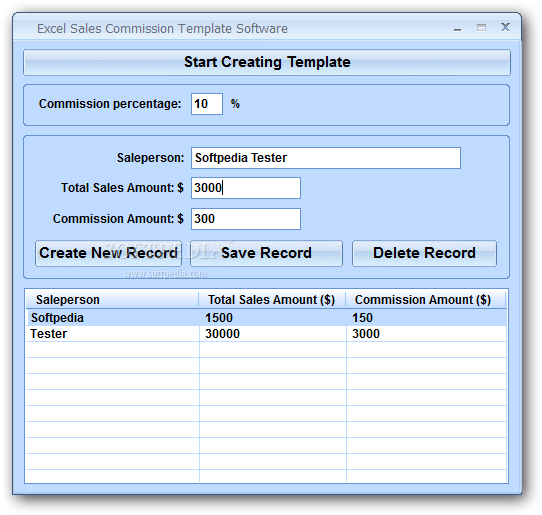Select the Total Sales Amount input box
This screenshot has width=542, height=515.
pyautogui.click(x=246, y=188)
